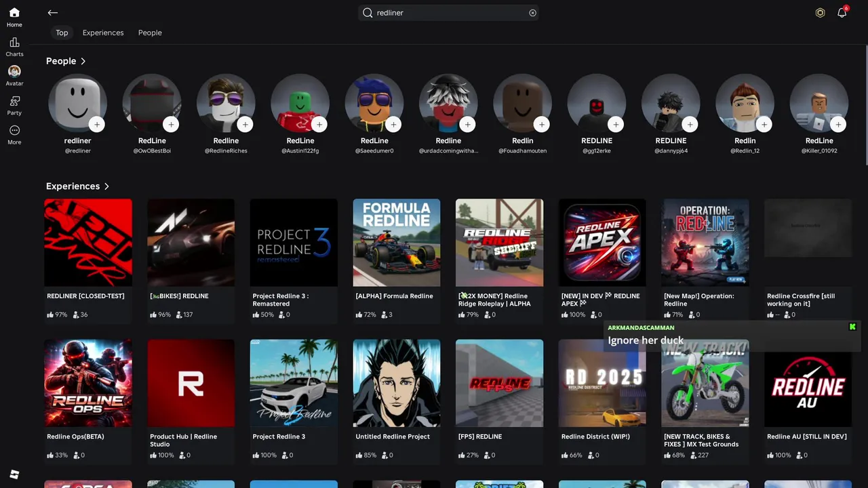Open [BIKES!] REDLINE experience thumbnail
Image resolution: width=868 pixels, height=488 pixels.
click(x=191, y=243)
